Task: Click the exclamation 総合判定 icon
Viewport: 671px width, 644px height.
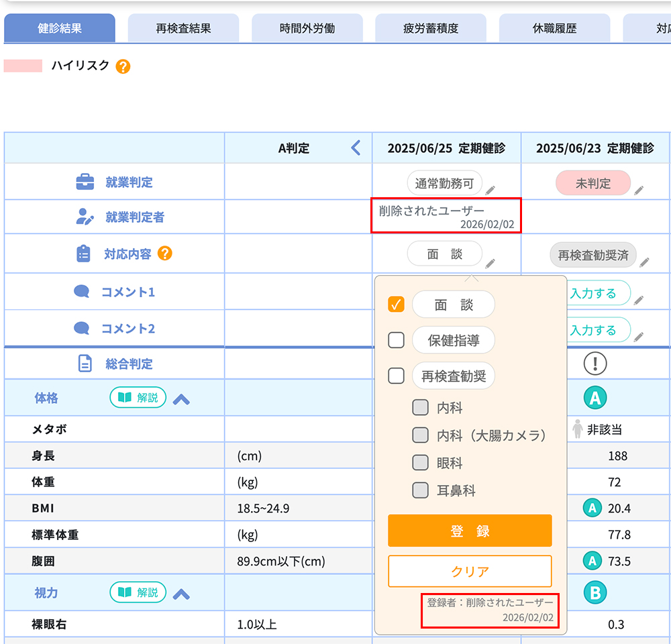Action: click(x=595, y=364)
